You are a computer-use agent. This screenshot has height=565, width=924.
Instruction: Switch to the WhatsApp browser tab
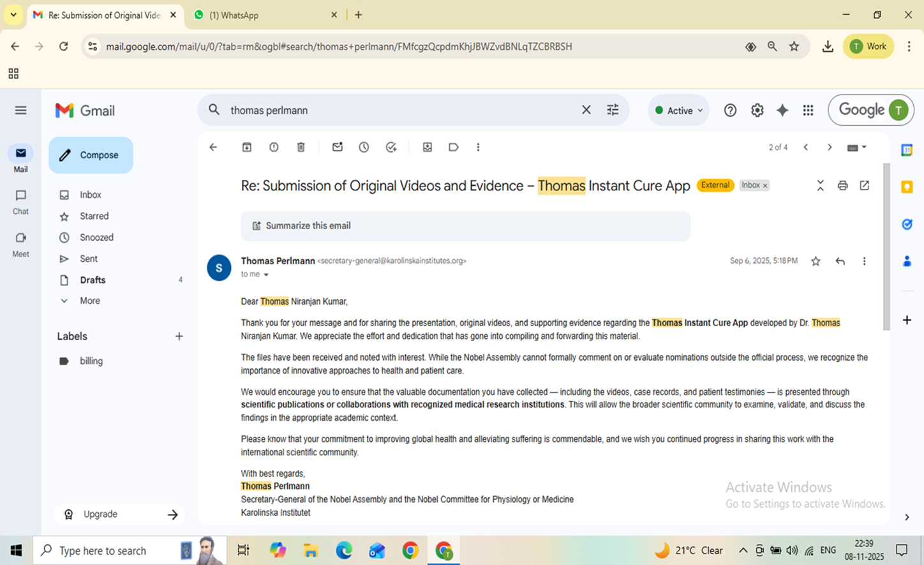pyautogui.click(x=262, y=15)
